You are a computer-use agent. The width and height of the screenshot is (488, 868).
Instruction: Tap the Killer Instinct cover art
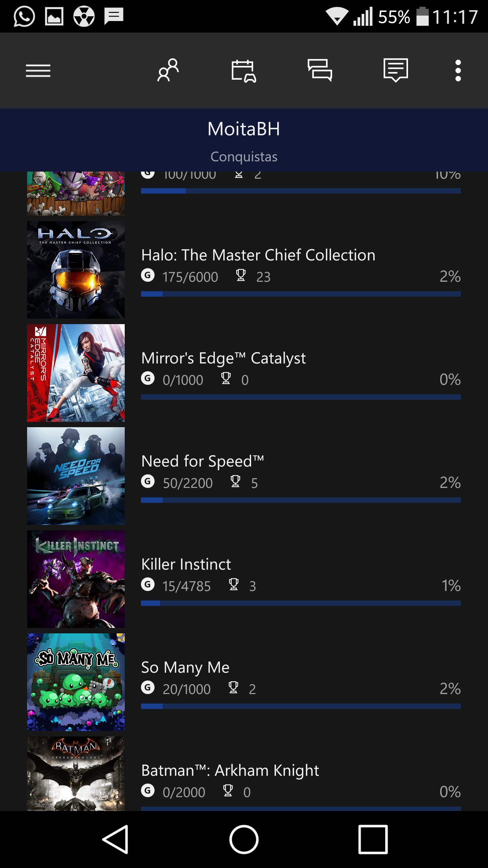(76, 579)
